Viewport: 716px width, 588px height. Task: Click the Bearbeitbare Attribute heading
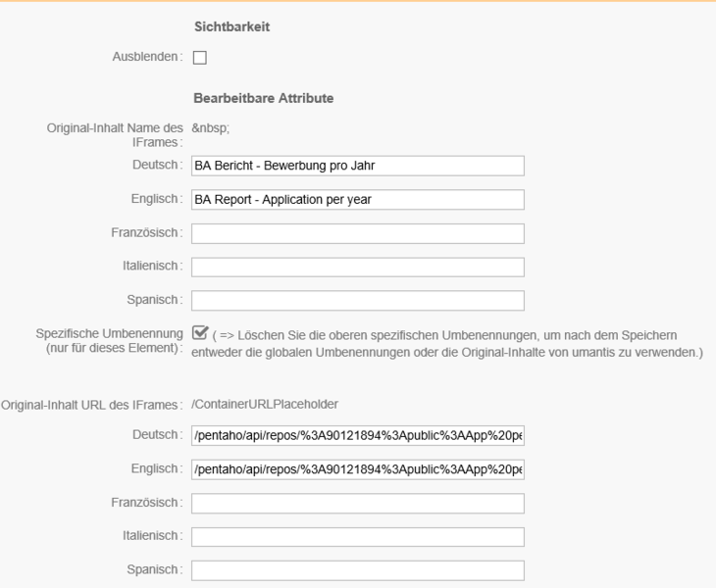pyautogui.click(x=264, y=98)
